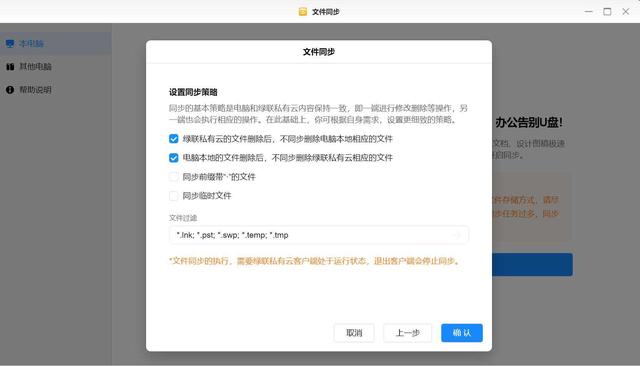This screenshot has width=640, height=366.
Task: Click the 确认 button
Action: (462, 333)
